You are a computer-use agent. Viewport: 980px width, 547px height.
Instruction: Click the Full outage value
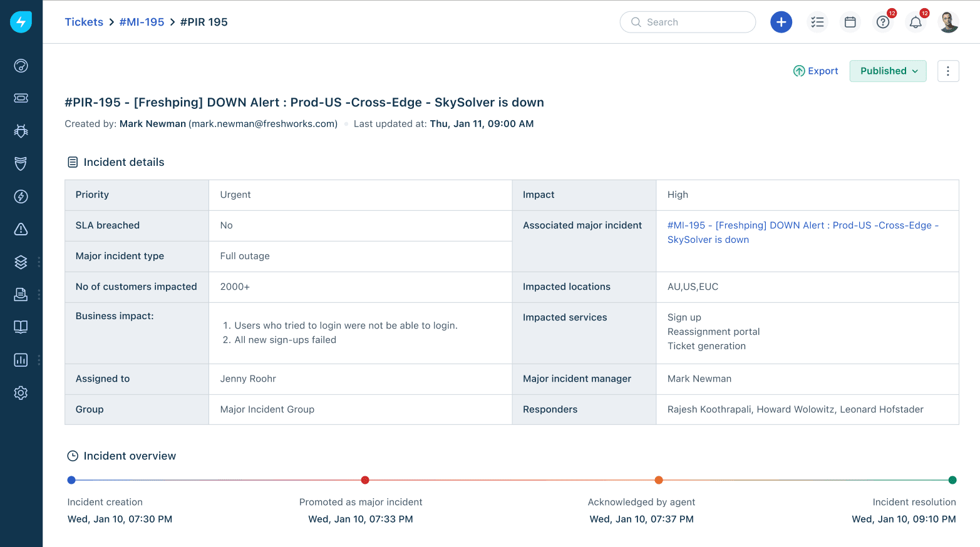point(245,256)
